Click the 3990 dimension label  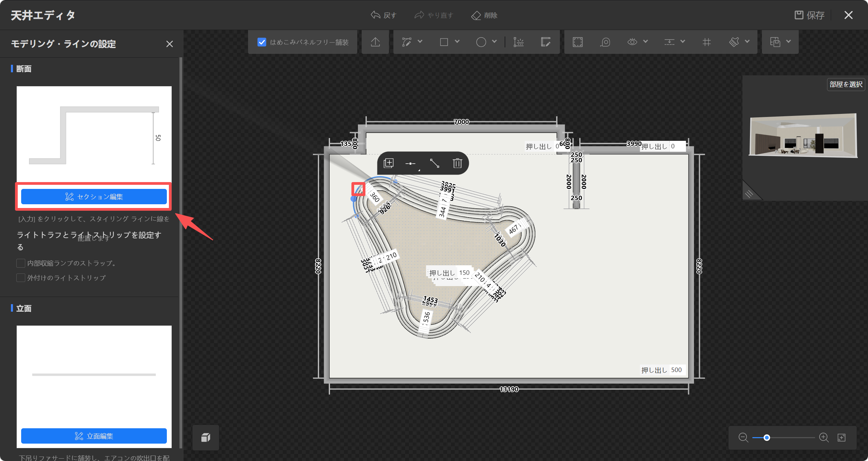[x=634, y=144]
